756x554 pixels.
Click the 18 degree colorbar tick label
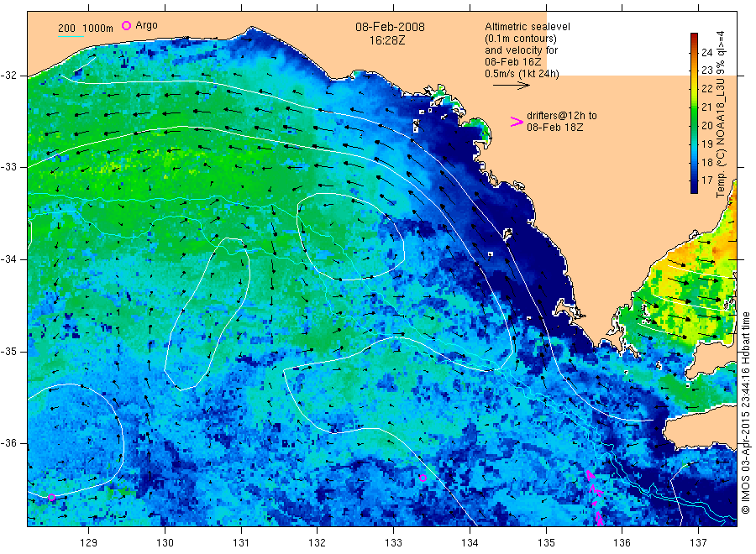pyautogui.click(x=706, y=162)
